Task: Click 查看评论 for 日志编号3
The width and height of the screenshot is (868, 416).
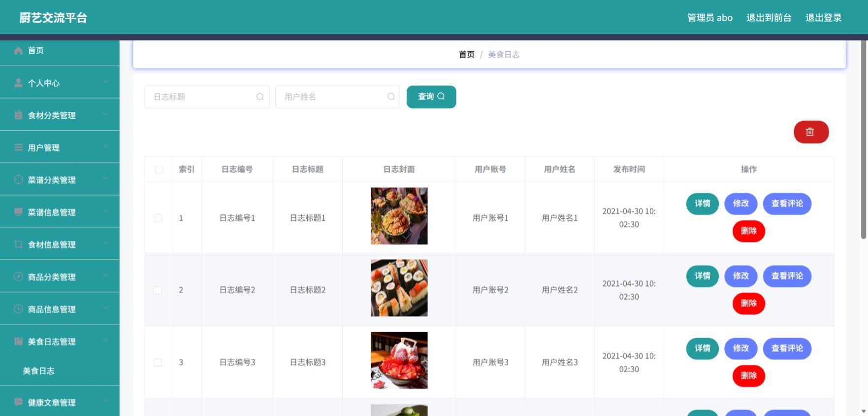Action: pos(787,348)
